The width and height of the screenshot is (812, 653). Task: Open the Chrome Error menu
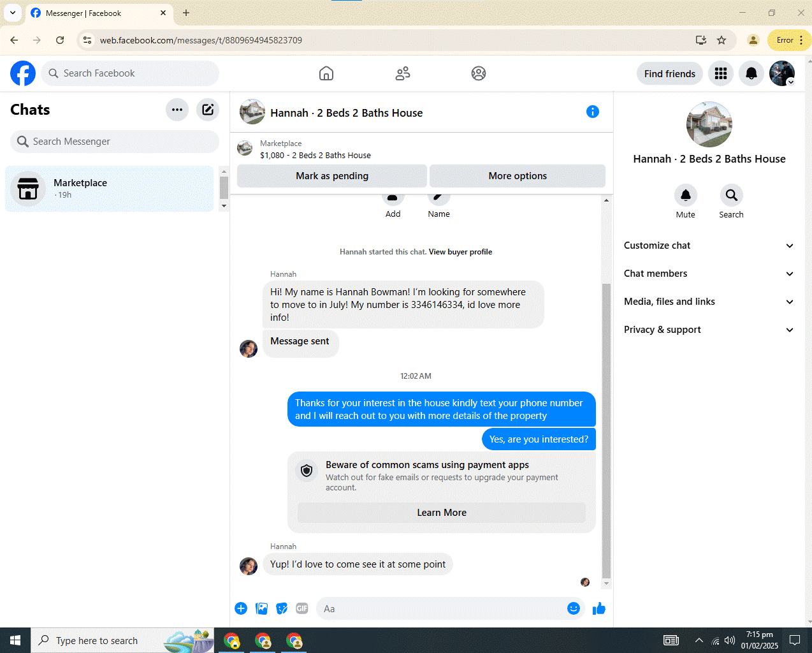pos(789,40)
